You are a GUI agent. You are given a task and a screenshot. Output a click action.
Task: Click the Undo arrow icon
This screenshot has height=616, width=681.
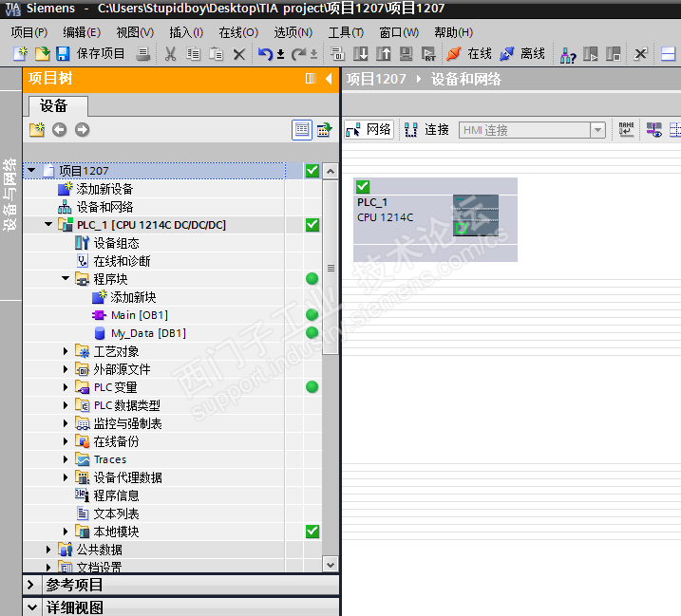pos(265,54)
